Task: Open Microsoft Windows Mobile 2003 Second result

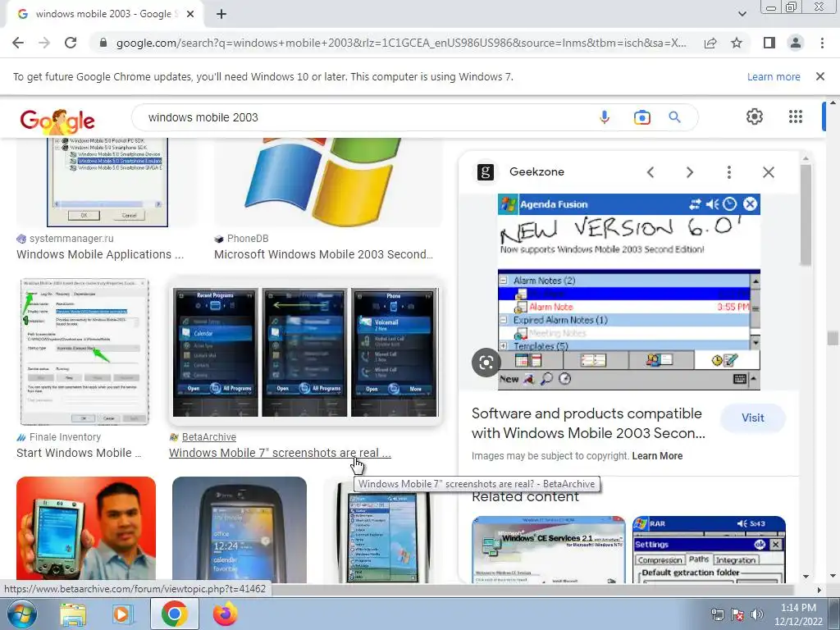Action: tap(323, 254)
